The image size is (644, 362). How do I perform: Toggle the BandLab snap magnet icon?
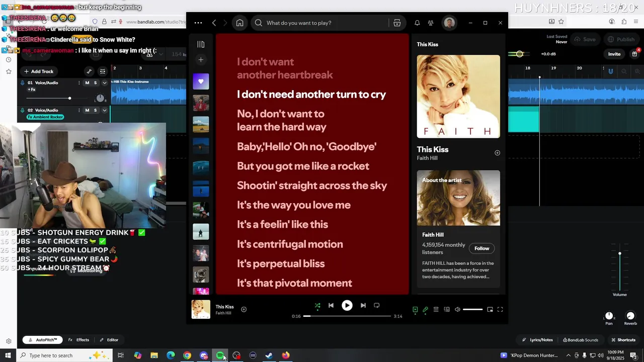[x=610, y=71]
